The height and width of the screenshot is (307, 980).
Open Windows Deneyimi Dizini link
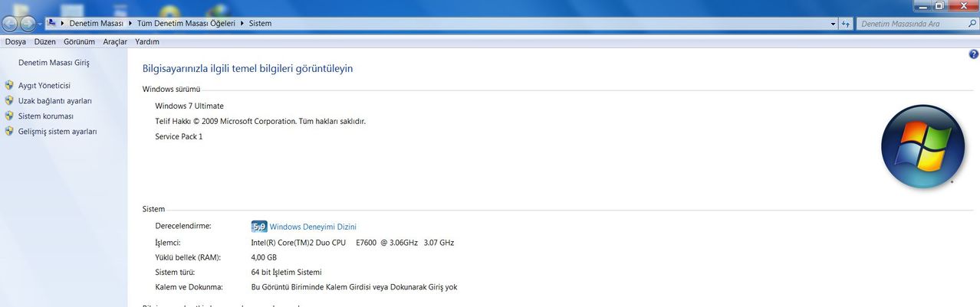313,227
